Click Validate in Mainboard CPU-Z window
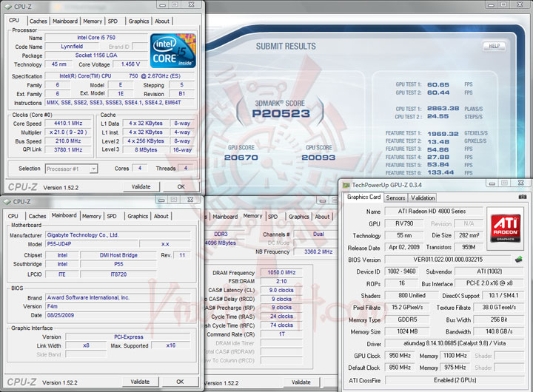The image size is (533, 392). (x=140, y=382)
